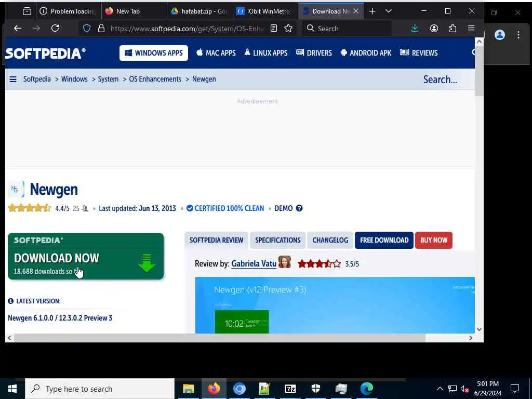Open the extensions puzzle icon
This screenshot has height=399, width=532.
(x=453, y=29)
